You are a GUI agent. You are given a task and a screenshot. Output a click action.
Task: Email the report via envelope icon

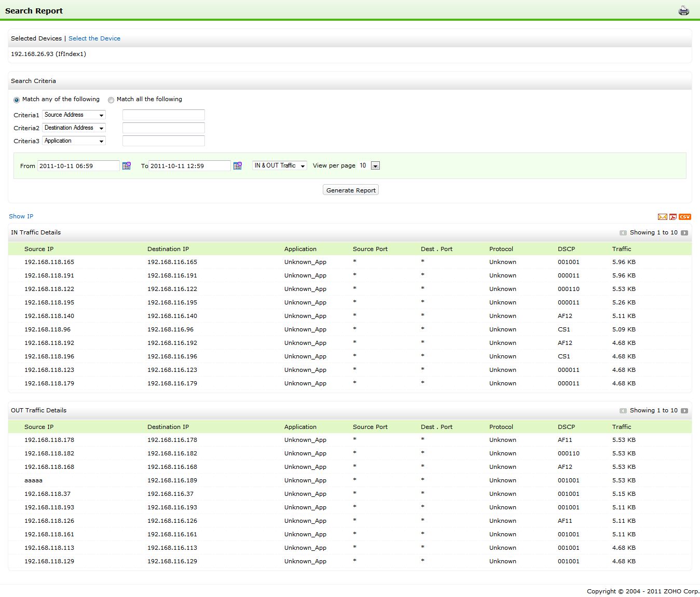[x=662, y=217]
